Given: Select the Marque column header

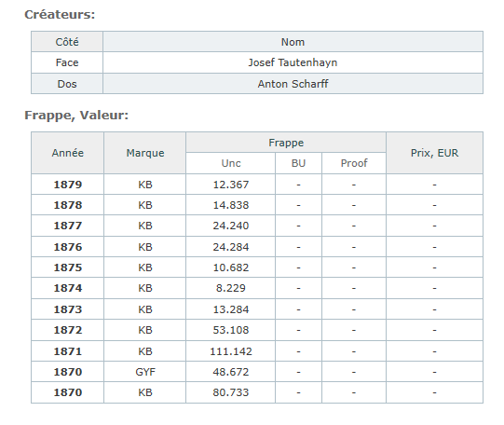Looking at the screenshot, I should click(x=145, y=153).
